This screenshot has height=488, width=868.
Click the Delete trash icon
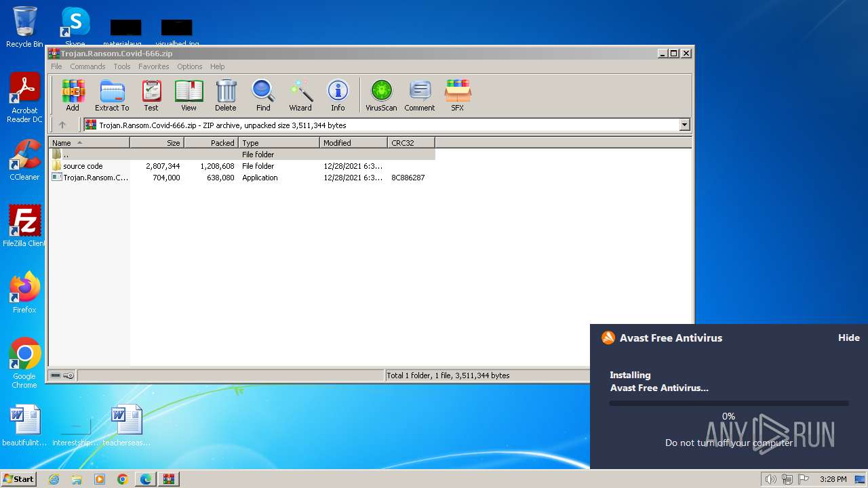[x=226, y=95]
